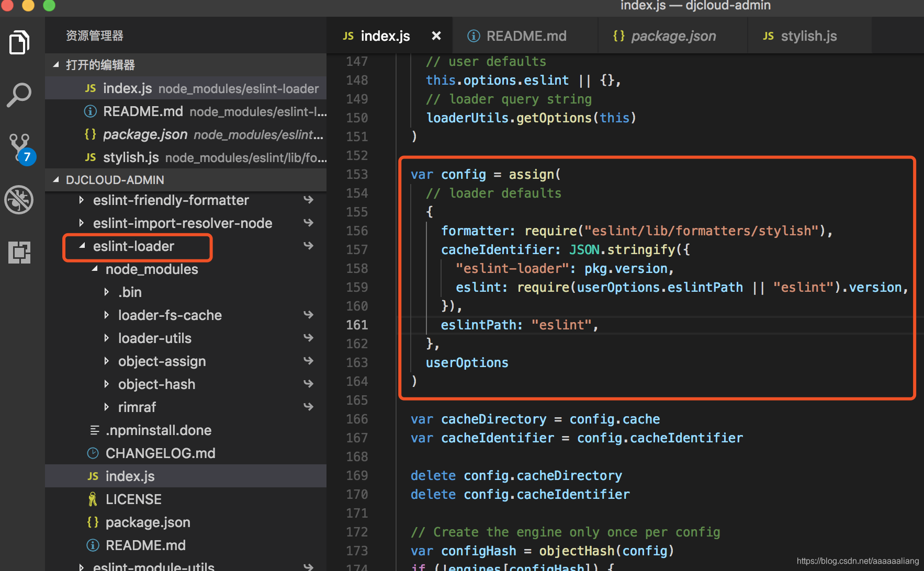Click the JS icon of stylish.js tab
The height and width of the screenshot is (571, 924).
click(x=768, y=36)
